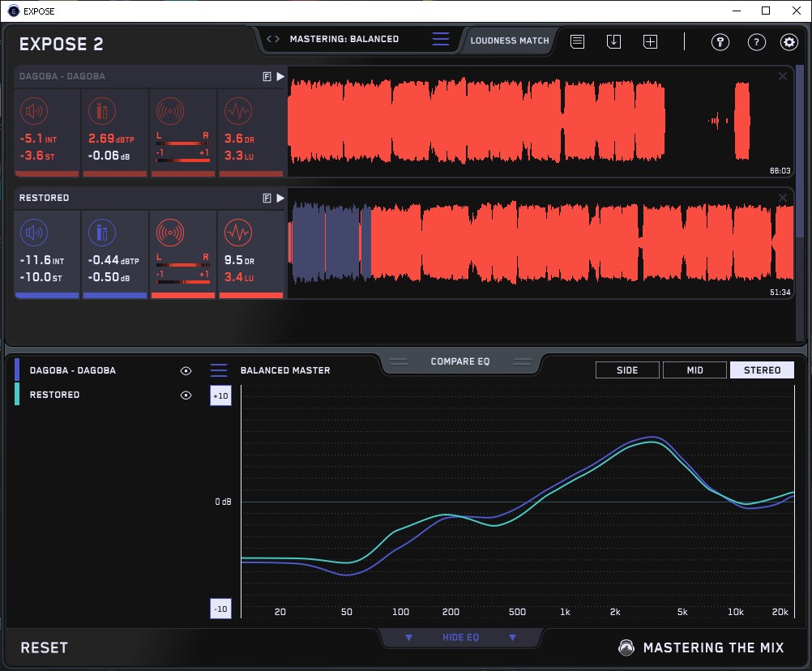
Task: Minimize the Expose window
Action: 737,11
